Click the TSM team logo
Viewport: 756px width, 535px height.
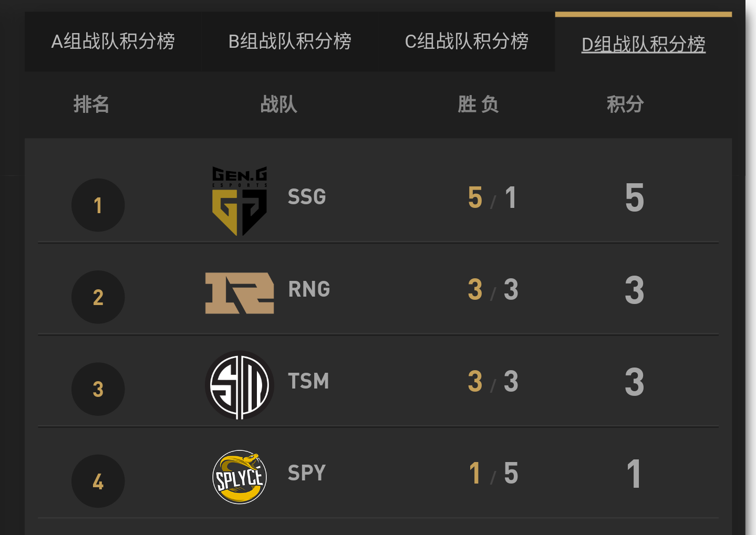240,385
